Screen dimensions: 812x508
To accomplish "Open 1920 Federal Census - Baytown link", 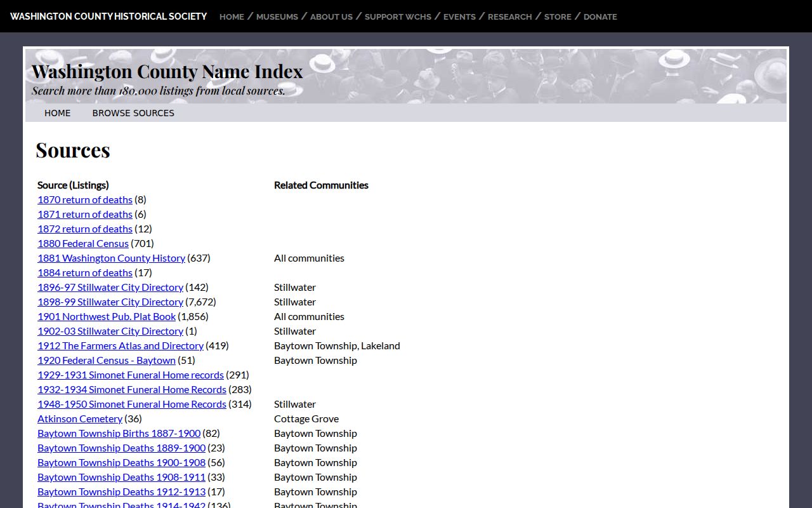I will [107, 360].
